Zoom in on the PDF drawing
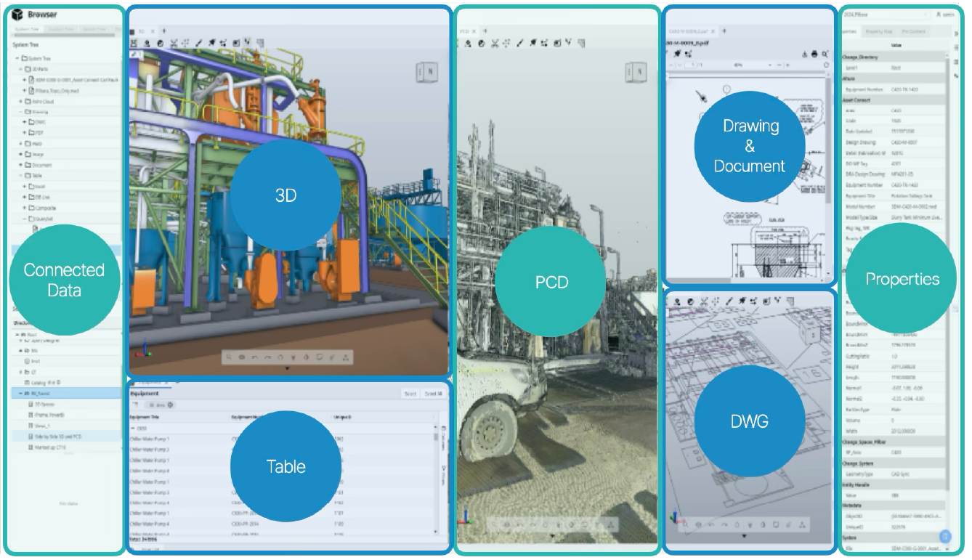The image size is (972, 560). (787, 65)
